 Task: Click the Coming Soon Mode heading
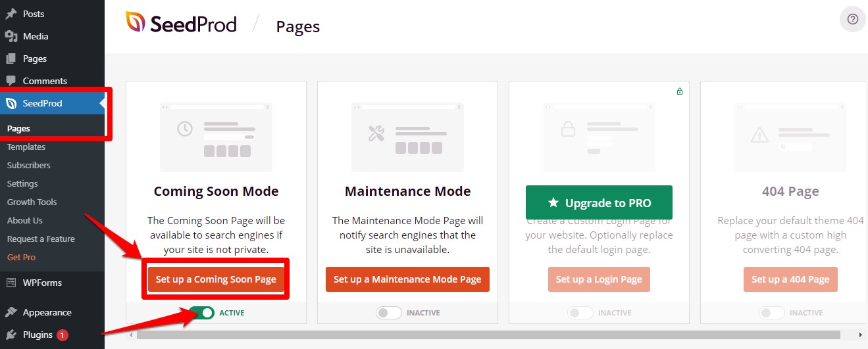[x=216, y=191]
